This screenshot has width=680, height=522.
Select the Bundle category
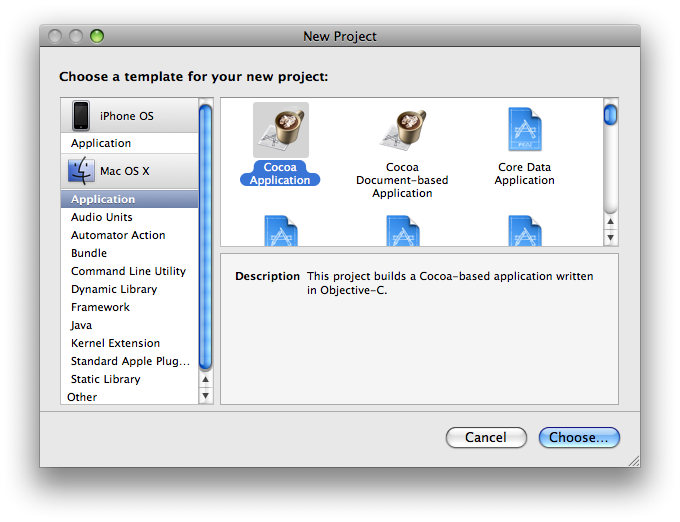129,253
